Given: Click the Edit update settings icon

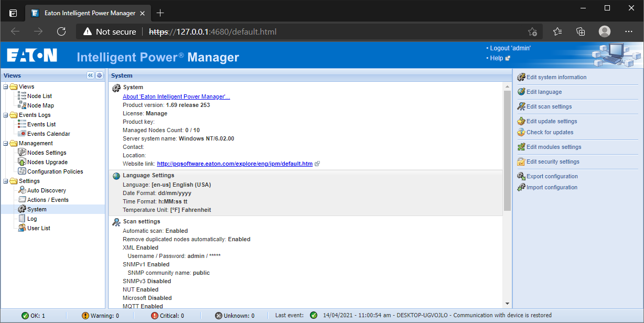Looking at the screenshot, I should pyautogui.click(x=521, y=121).
